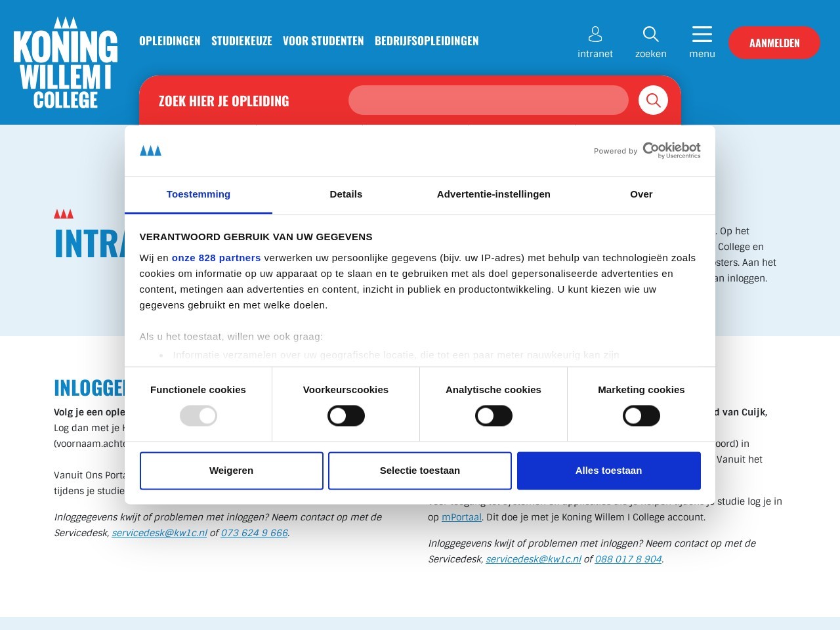Enable the Voorkeurscookies switch

(346, 415)
